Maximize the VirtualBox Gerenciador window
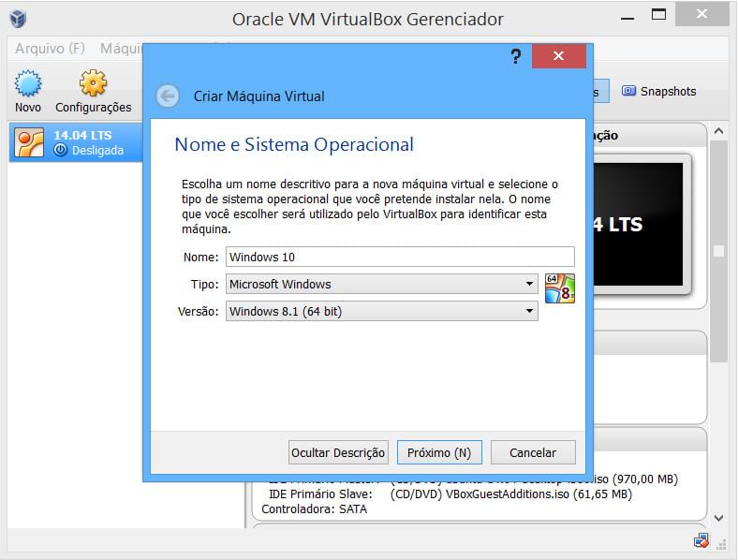Viewport: 738px width, 560px height. pyautogui.click(x=658, y=15)
